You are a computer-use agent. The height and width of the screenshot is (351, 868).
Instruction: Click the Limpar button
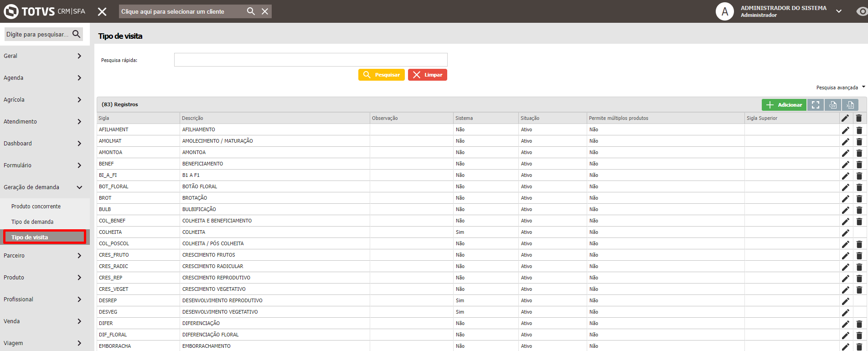click(x=427, y=75)
